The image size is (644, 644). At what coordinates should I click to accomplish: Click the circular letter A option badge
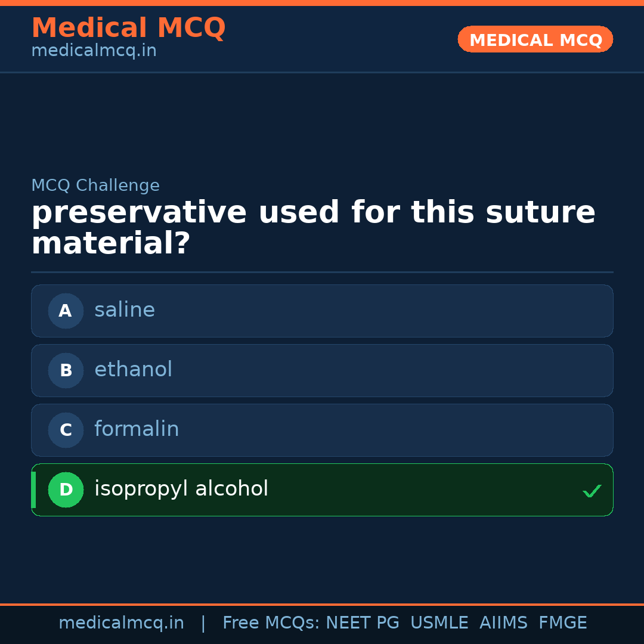(x=66, y=311)
